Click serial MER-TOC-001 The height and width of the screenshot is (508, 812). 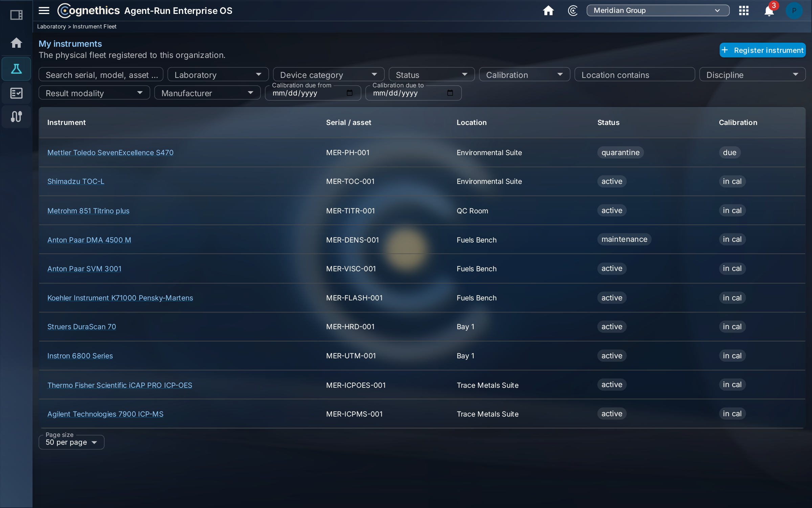(x=350, y=181)
